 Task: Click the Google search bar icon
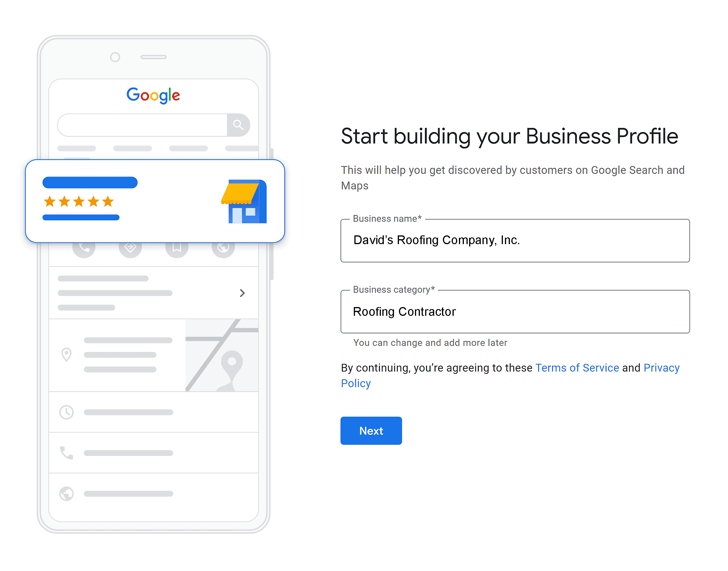(x=238, y=125)
